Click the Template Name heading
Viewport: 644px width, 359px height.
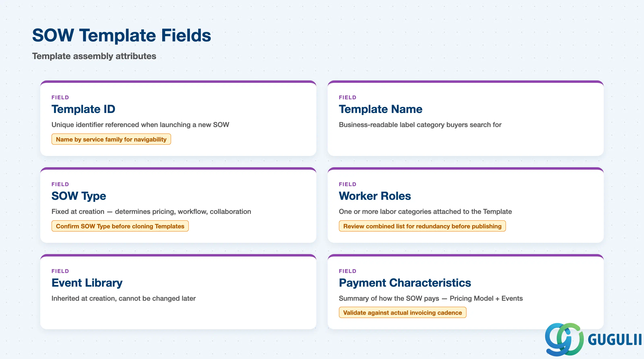pos(381,109)
